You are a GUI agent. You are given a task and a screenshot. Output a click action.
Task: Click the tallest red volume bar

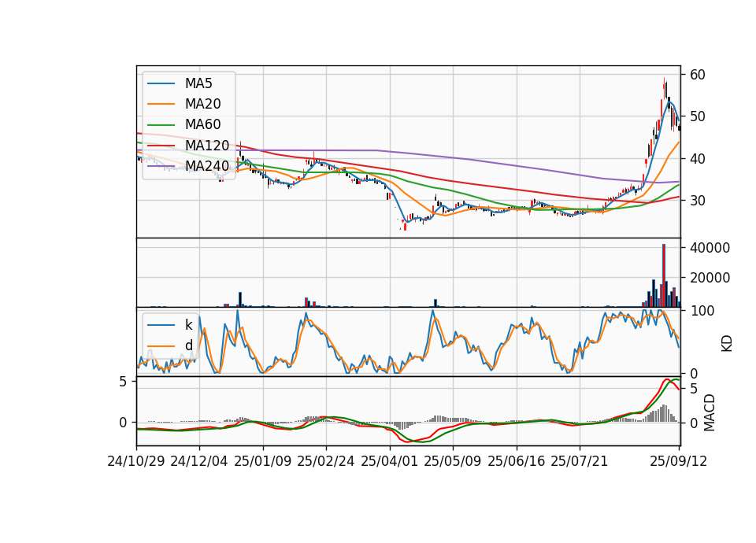click(x=664, y=275)
